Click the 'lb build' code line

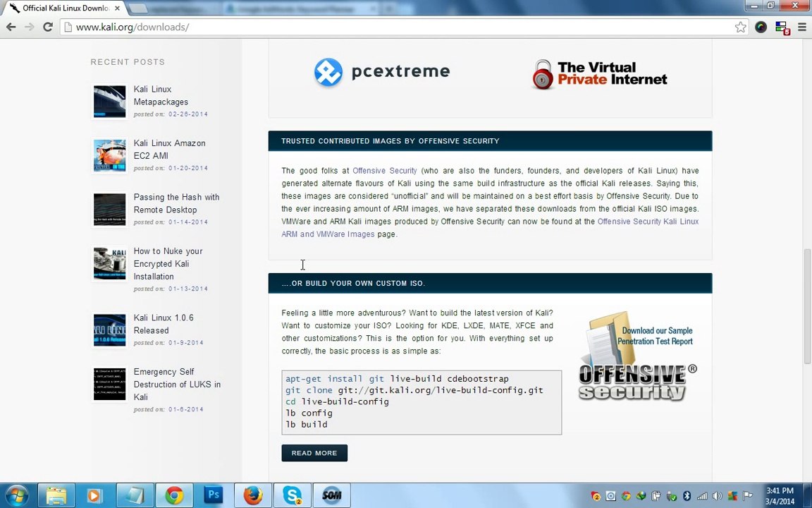tap(306, 424)
